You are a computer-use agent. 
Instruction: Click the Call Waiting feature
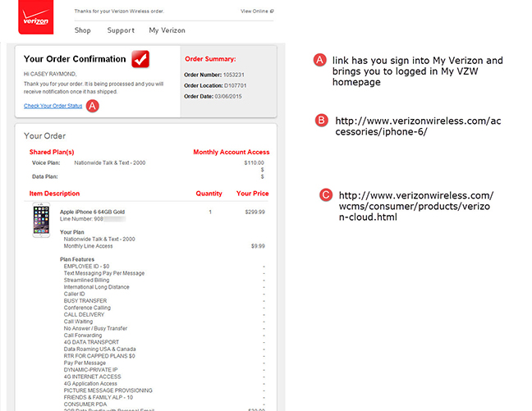click(x=78, y=322)
